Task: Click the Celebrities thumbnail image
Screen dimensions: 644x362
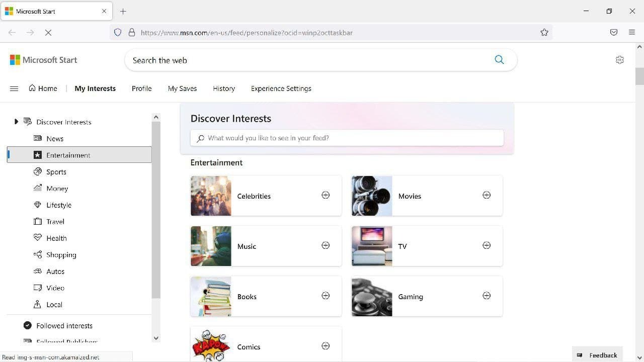Action: click(x=211, y=196)
